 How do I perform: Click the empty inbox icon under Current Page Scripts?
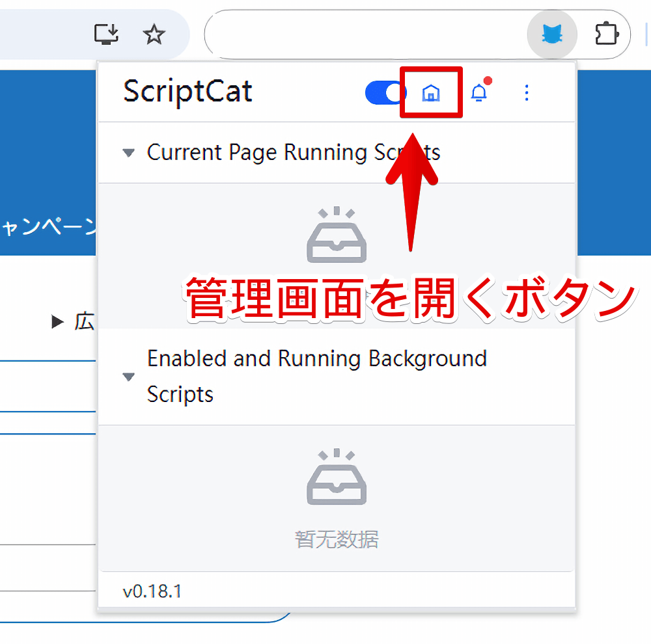[337, 234]
